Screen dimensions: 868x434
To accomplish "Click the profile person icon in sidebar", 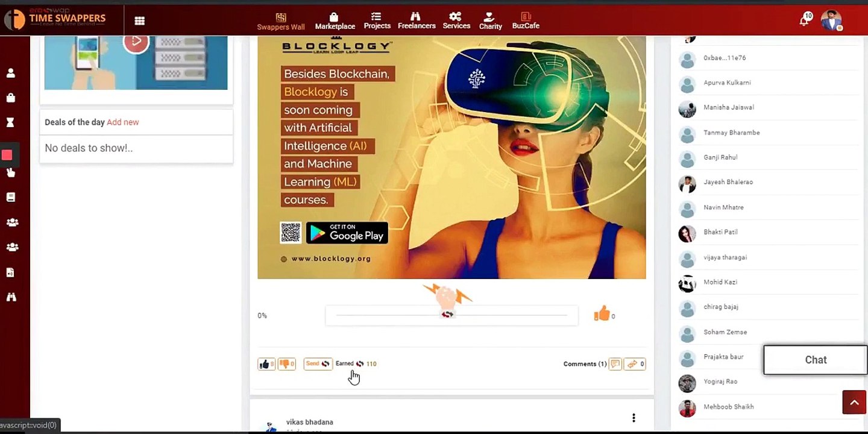I will 11,73.
